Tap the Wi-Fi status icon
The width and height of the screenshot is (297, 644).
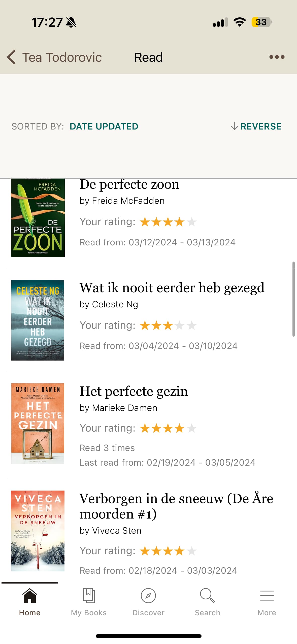[x=240, y=22]
